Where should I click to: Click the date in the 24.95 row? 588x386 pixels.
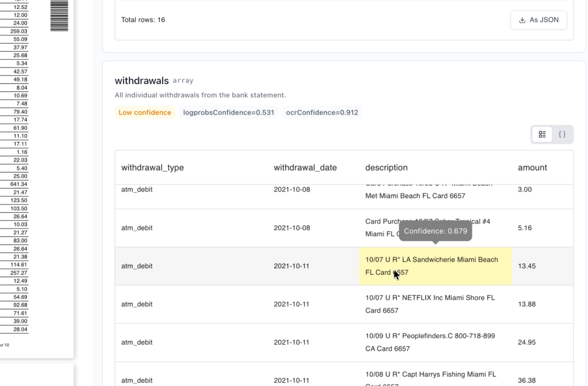point(292,342)
